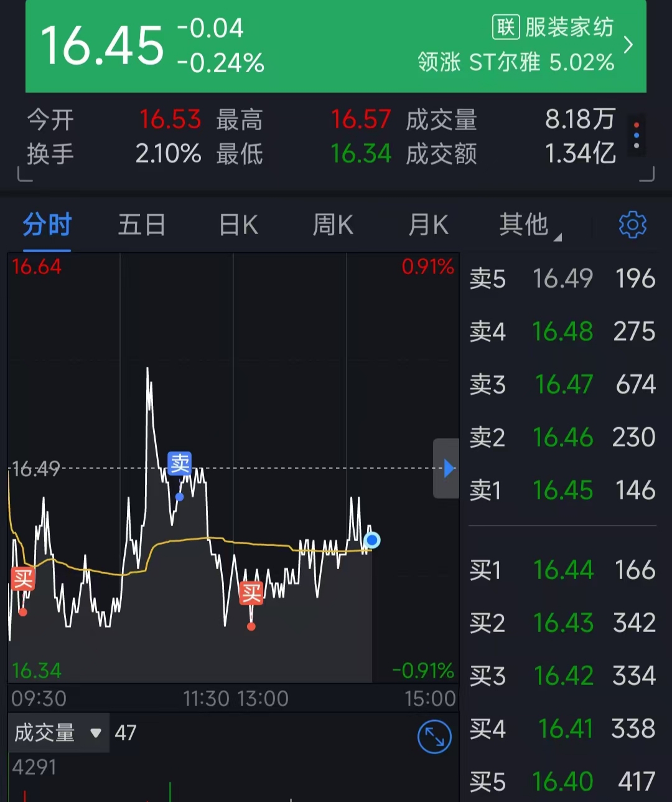672x802 pixels.
Task: Tap the chart top price 16.64
Action: pyautogui.click(x=37, y=267)
